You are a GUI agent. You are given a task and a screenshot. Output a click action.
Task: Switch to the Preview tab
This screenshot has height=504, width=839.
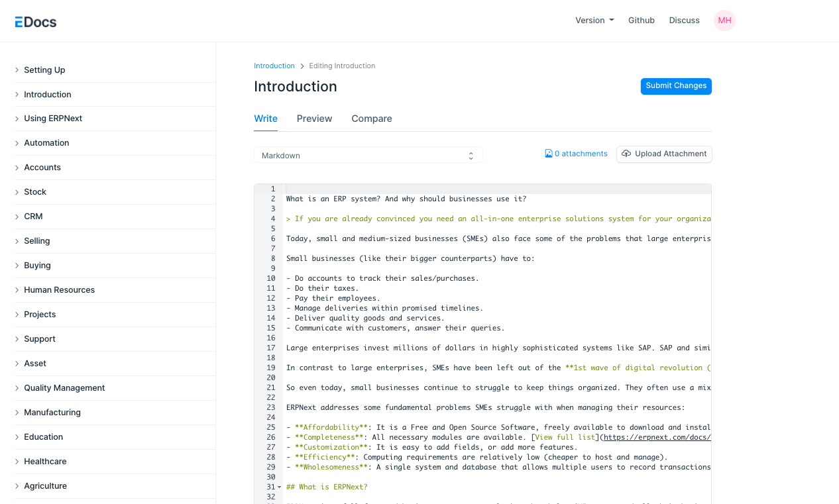[314, 119]
